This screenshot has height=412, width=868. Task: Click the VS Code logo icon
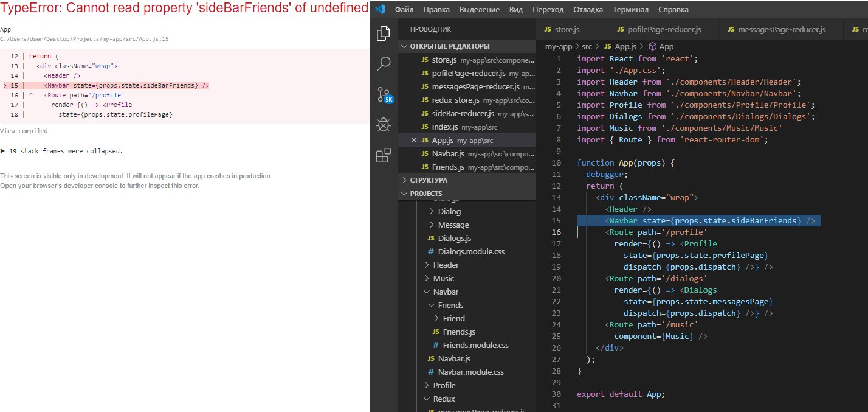tap(380, 9)
